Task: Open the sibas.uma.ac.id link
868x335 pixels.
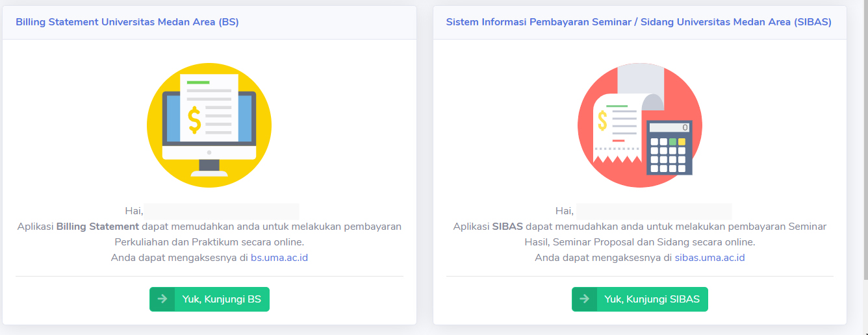Action: (709, 258)
